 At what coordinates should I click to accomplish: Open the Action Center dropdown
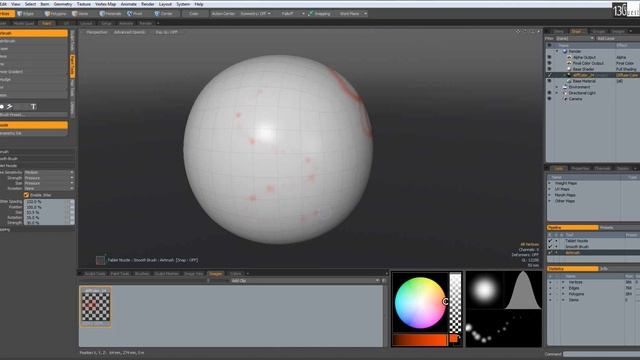click(x=223, y=13)
